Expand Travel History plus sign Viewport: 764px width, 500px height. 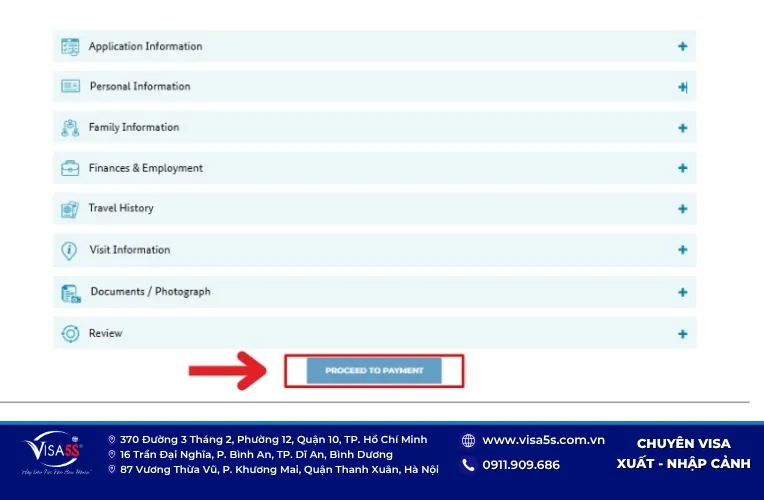[683, 209]
